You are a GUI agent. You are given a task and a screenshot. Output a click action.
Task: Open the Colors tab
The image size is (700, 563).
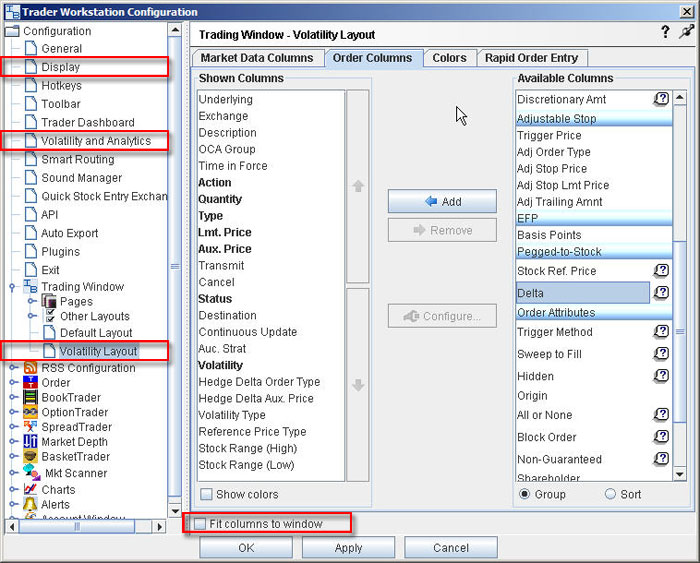tap(450, 58)
